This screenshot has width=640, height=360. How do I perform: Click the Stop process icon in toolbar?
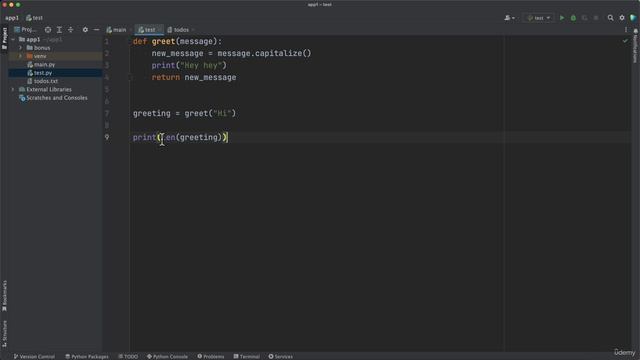point(596,18)
